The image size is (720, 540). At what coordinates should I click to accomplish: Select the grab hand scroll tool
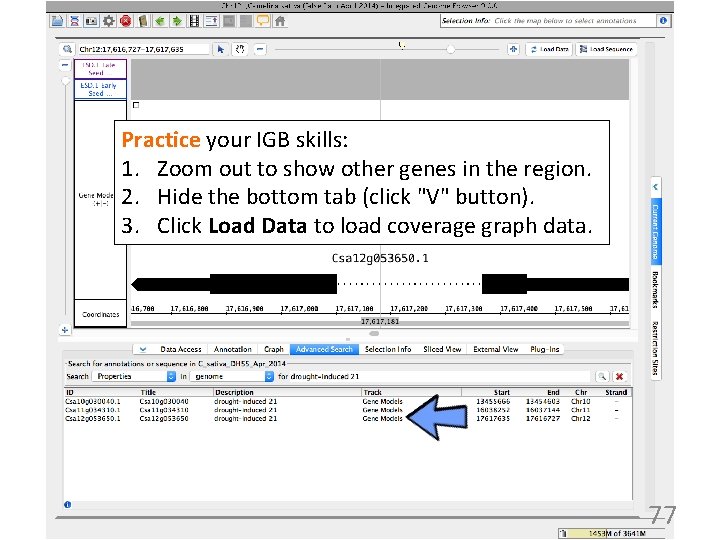tap(240, 49)
